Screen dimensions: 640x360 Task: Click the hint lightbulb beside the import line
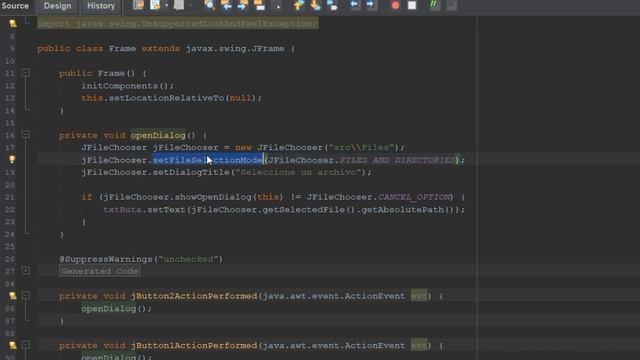point(13,24)
